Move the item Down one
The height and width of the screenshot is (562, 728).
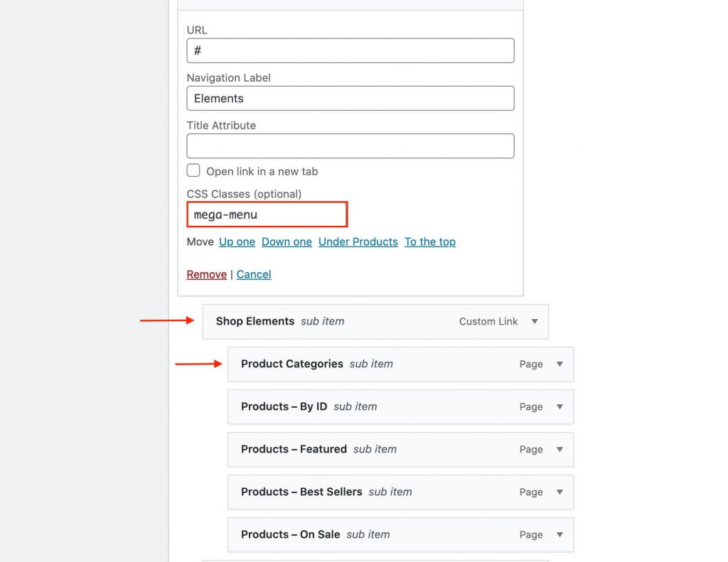(287, 242)
